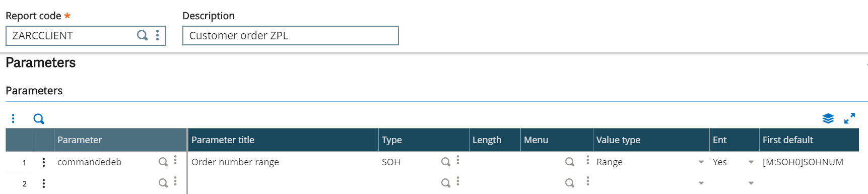Viewport: 868px width, 194px height.
Task: Click the stacked layers view icon
Action: click(828, 118)
